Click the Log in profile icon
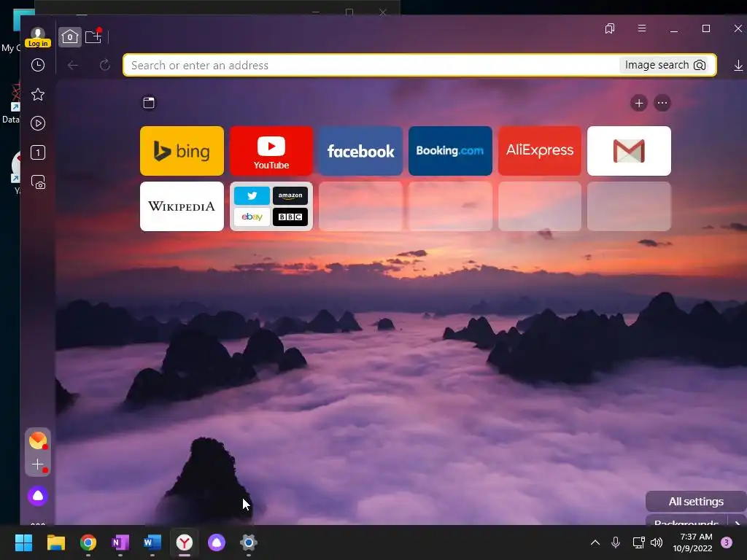 tap(38, 37)
